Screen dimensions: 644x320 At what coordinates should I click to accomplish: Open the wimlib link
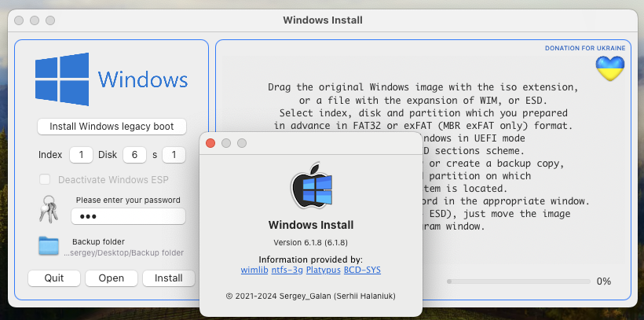point(254,270)
